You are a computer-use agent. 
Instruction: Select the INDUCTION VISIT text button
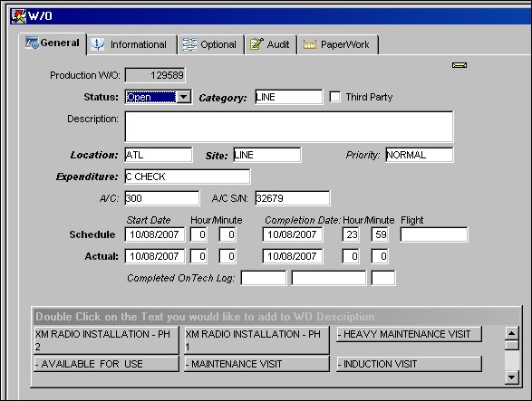pyautogui.click(x=409, y=364)
